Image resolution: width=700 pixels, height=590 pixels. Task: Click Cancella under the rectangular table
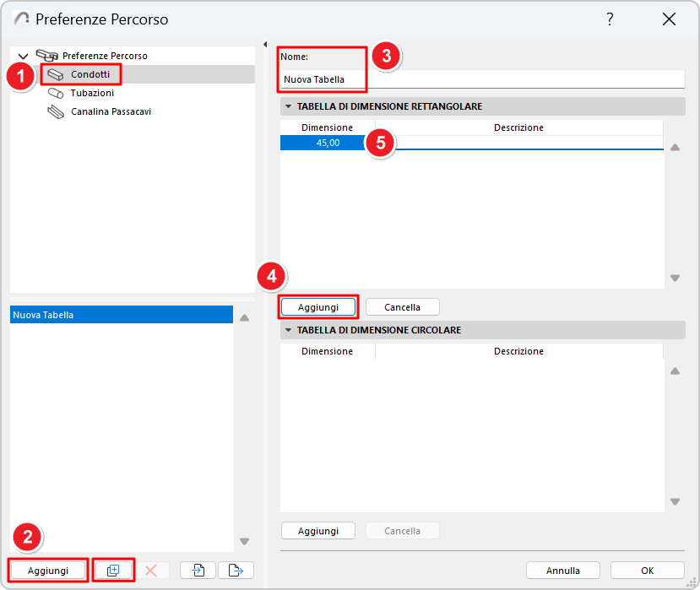point(402,307)
